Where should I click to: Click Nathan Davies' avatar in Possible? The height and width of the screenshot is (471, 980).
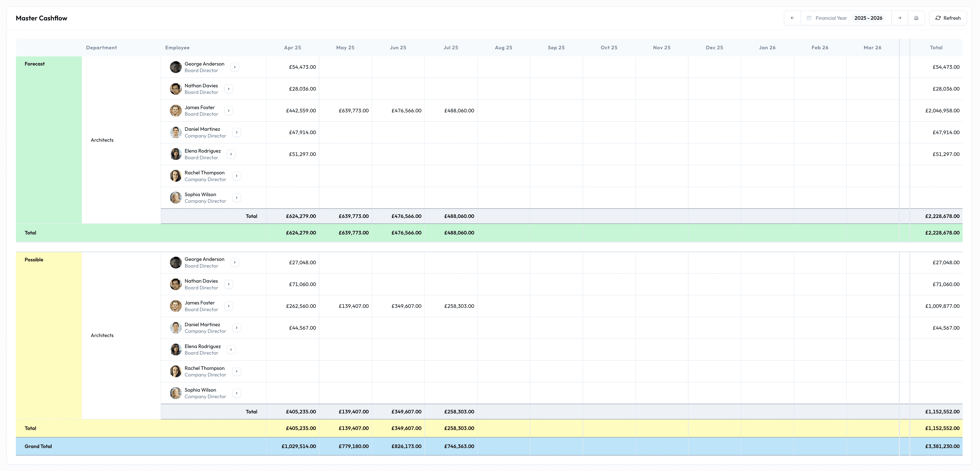175,284
